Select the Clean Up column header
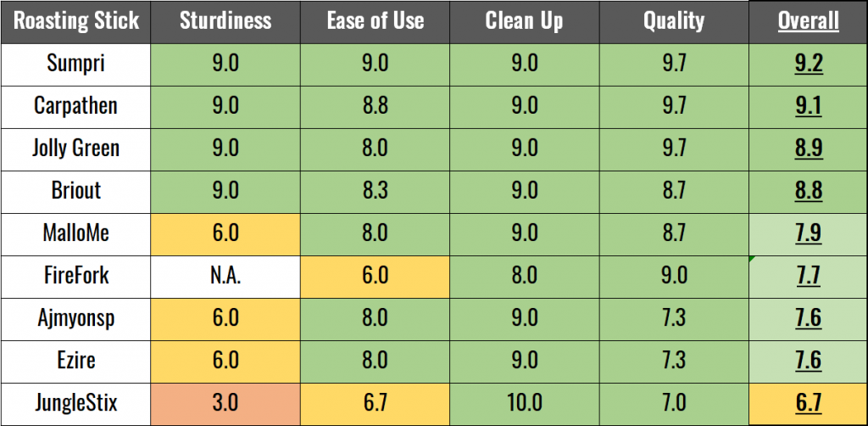The height and width of the screenshot is (426, 868). (x=524, y=21)
